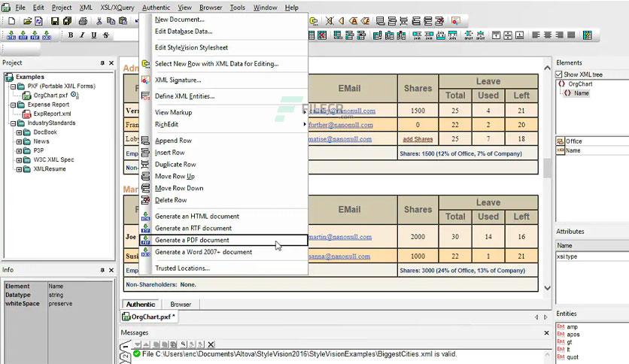Pin the Info panel

coord(102,270)
